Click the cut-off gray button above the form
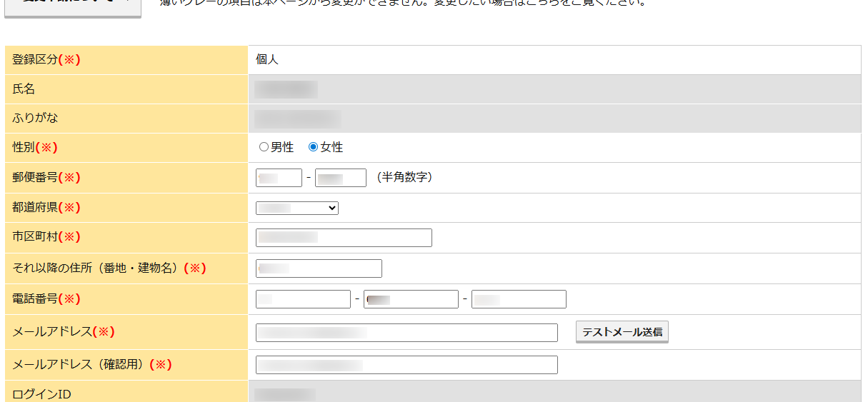Viewport: 868px width, 402px height. pos(73,6)
